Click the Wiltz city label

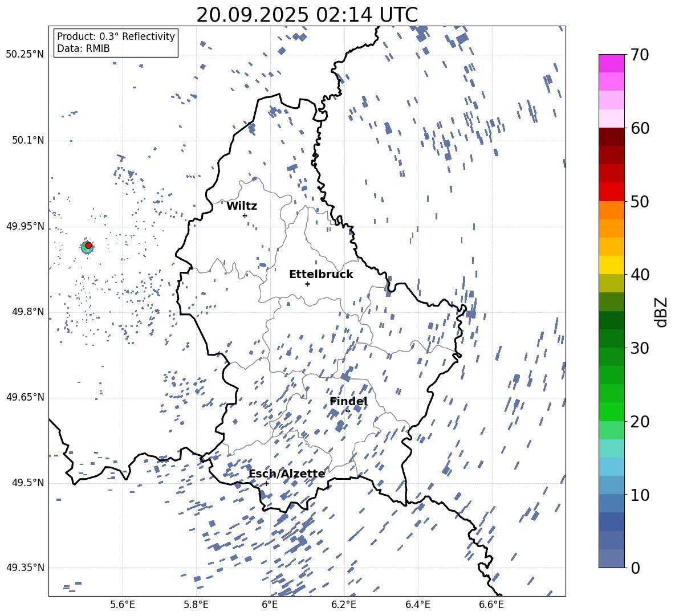[242, 206]
